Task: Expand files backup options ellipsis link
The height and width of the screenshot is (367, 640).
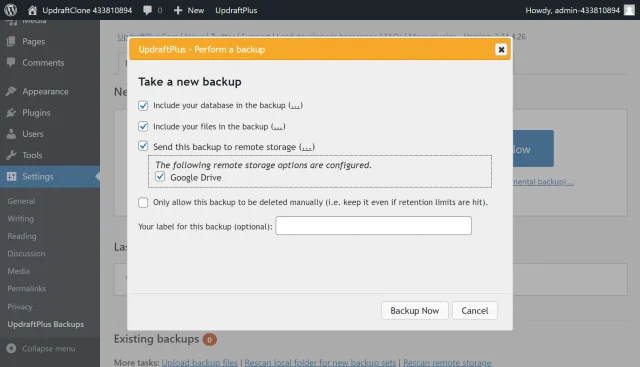Action: click(278, 127)
